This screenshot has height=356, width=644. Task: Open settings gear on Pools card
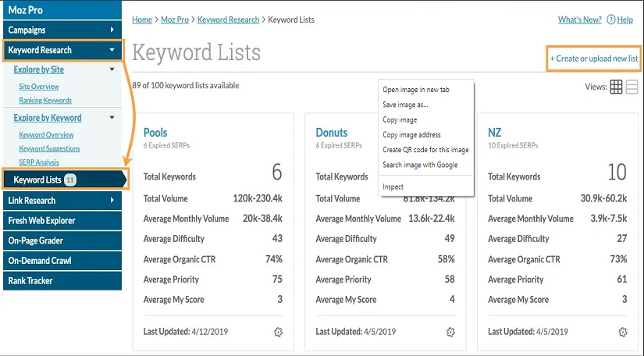click(x=278, y=332)
